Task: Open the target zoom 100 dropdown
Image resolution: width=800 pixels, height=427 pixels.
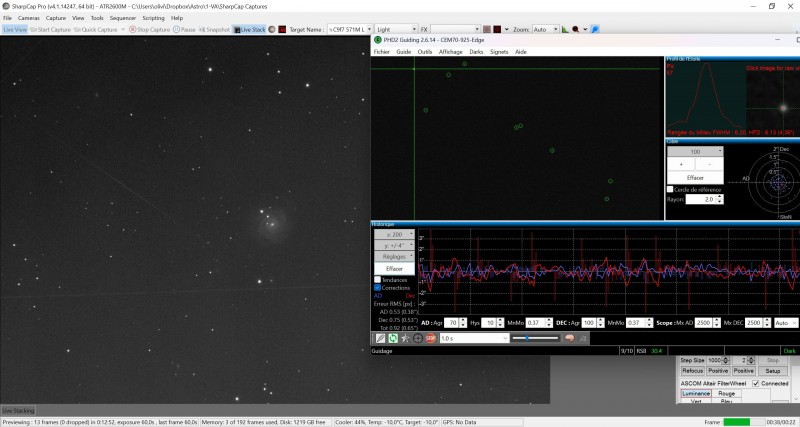Action: pos(695,152)
